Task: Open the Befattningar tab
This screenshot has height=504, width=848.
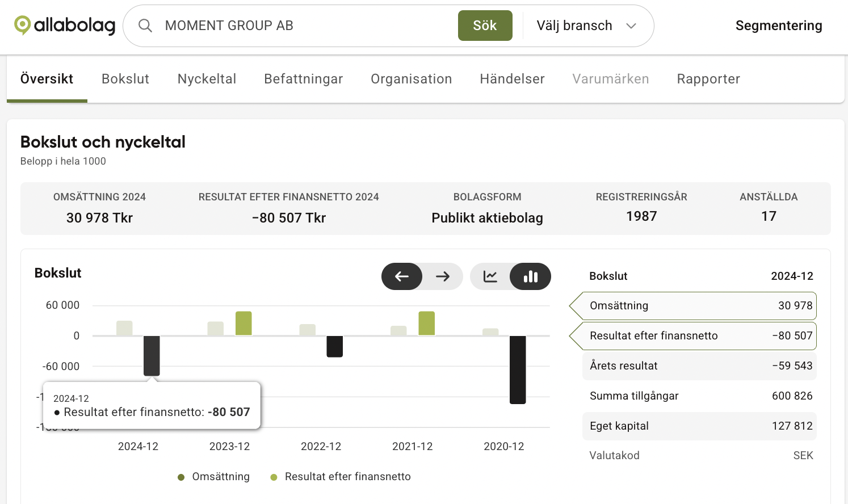Action: click(304, 79)
